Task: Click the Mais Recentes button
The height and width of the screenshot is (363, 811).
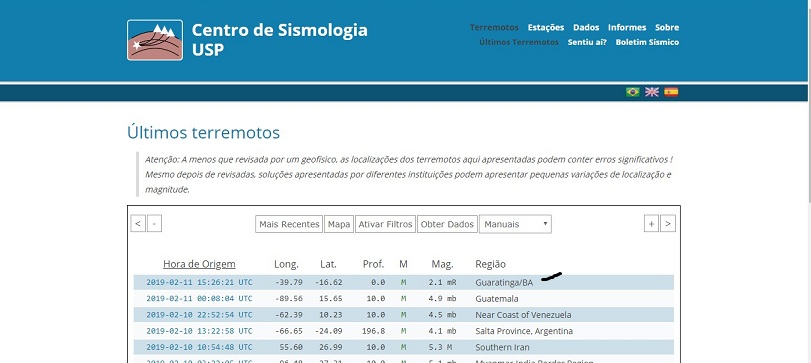Action: [x=289, y=224]
